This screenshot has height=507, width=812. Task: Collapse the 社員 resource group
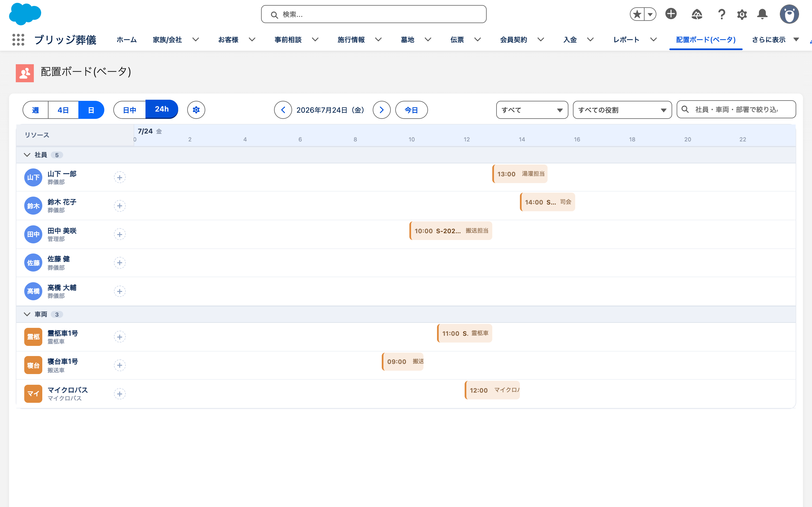(27, 155)
